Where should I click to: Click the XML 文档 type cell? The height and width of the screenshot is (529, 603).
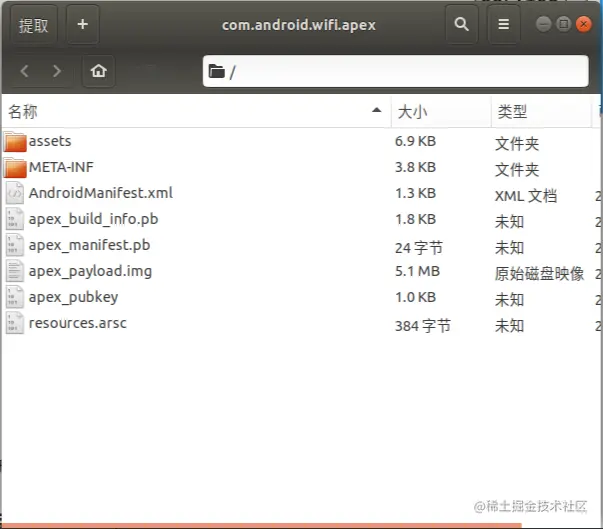pyautogui.click(x=526, y=196)
